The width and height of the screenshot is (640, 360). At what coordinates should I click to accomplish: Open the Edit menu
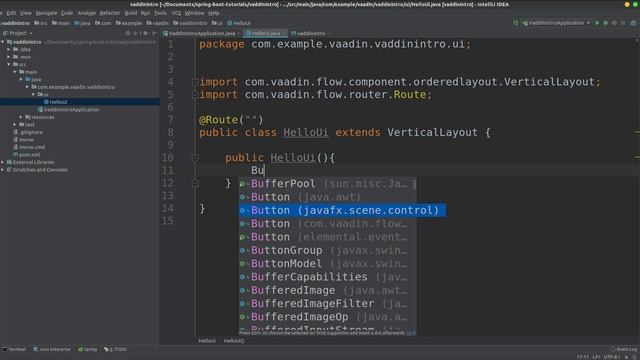[x=11, y=13]
